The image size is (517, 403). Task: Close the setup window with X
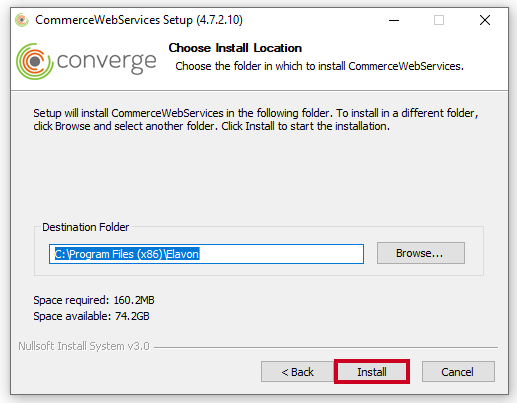[485, 20]
